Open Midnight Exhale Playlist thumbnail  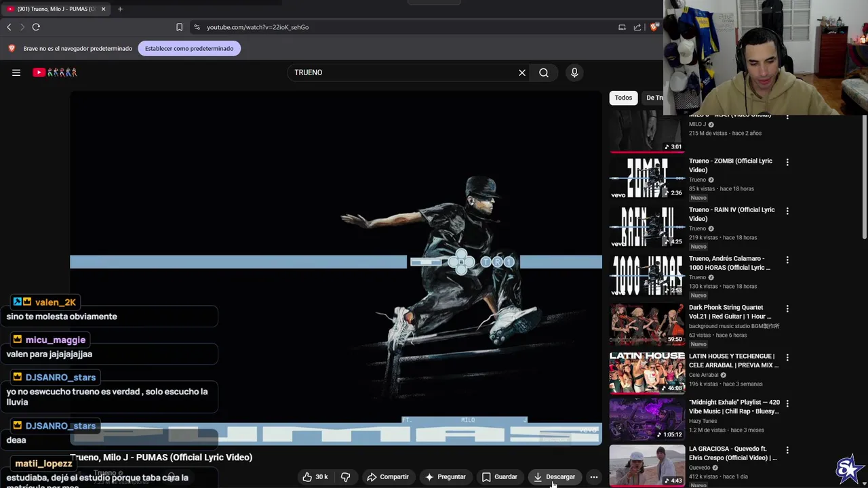pos(646,420)
